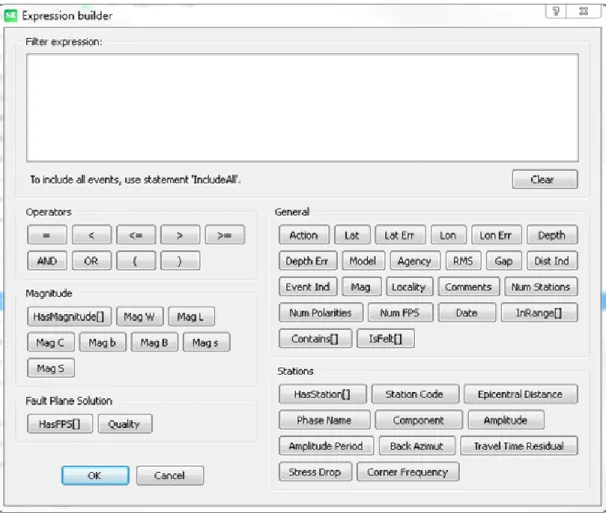Click the Amplitude button
This screenshot has width=606, height=515.
(506, 420)
